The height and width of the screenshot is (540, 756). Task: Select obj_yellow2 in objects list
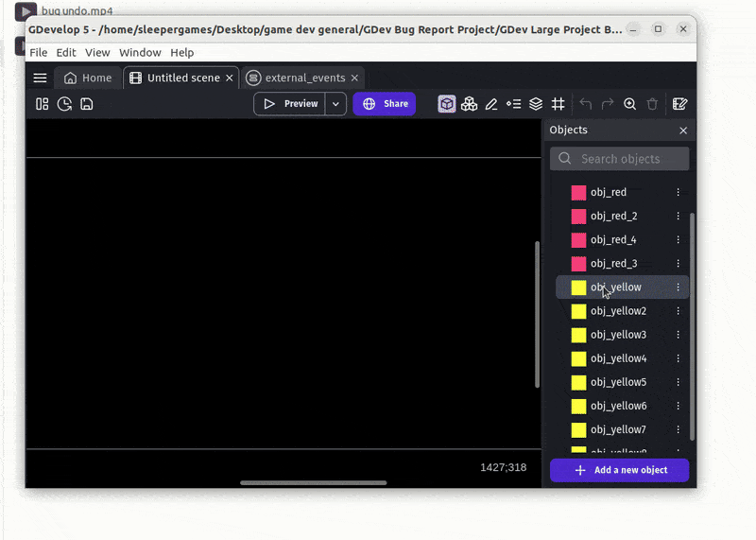[x=623, y=311]
